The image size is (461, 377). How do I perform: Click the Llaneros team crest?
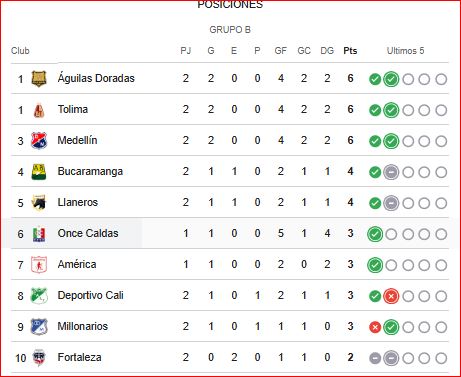pyautogui.click(x=39, y=203)
